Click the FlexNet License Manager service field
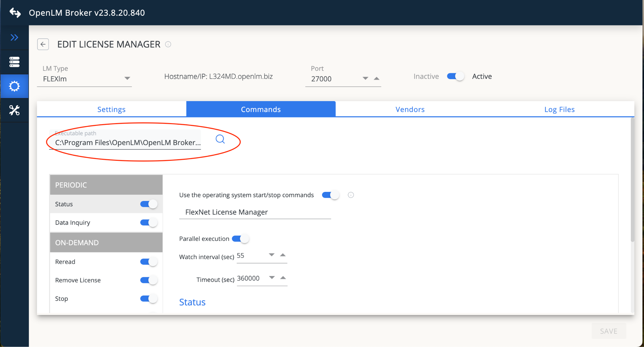 click(x=255, y=212)
